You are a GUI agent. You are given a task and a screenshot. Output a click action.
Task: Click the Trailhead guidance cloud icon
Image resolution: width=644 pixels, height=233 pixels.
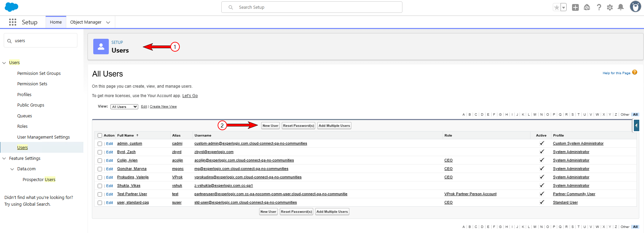coord(587,7)
